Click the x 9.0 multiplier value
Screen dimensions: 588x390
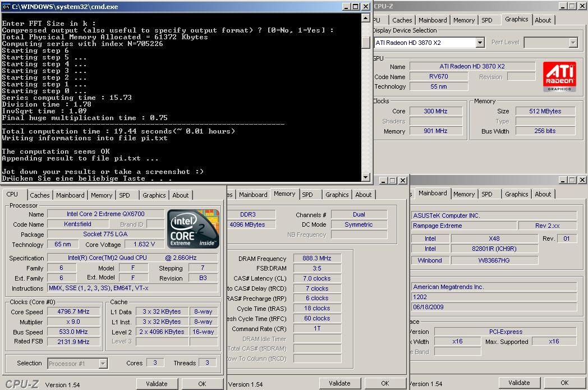(x=73, y=322)
